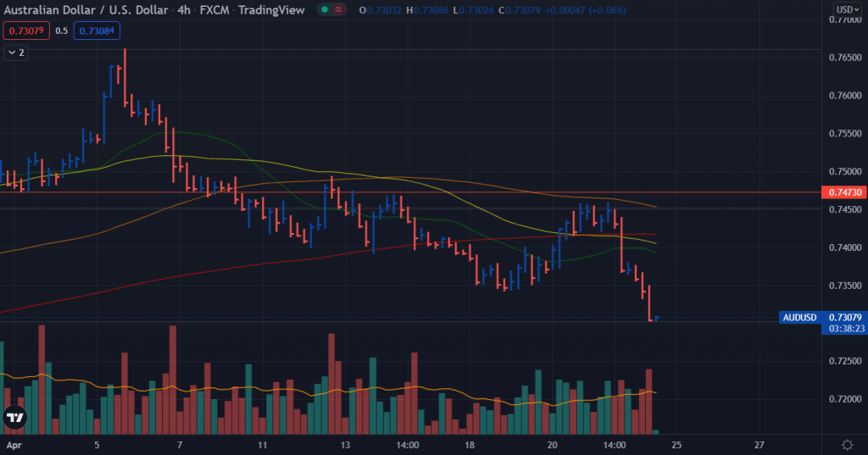Click the 18 date on time axis
This screenshot has width=868, height=455.
pyautogui.click(x=470, y=445)
